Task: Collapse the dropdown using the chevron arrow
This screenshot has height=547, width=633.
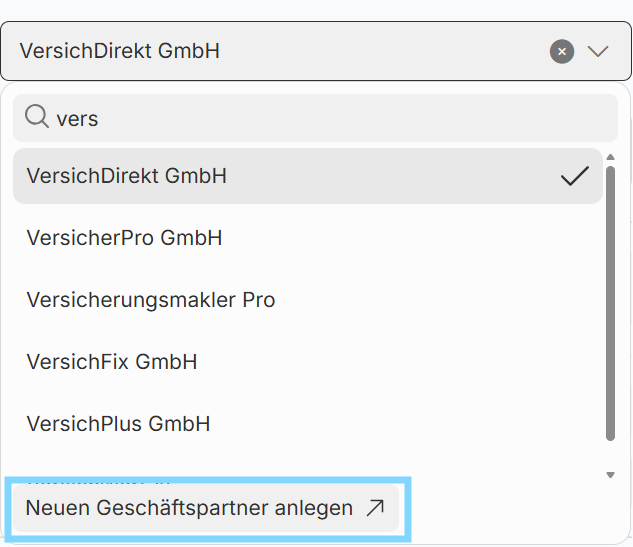Action: click(x=598, y=51)
